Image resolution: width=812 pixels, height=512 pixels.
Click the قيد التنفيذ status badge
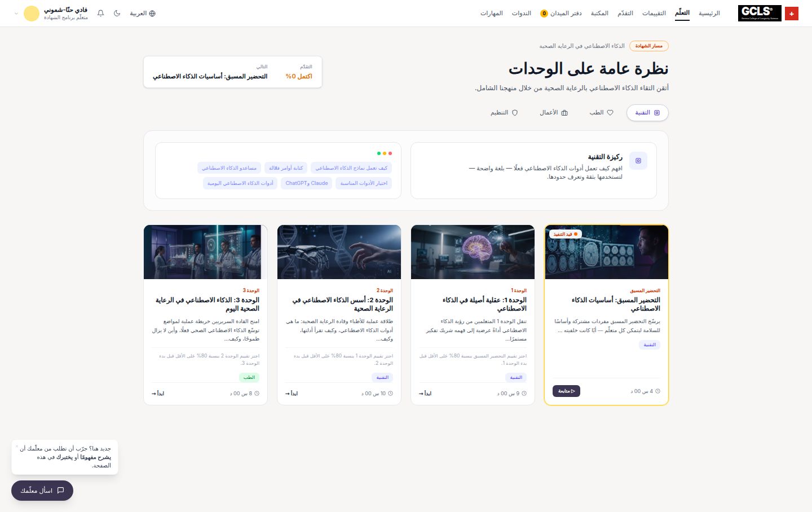click(564, 234)
